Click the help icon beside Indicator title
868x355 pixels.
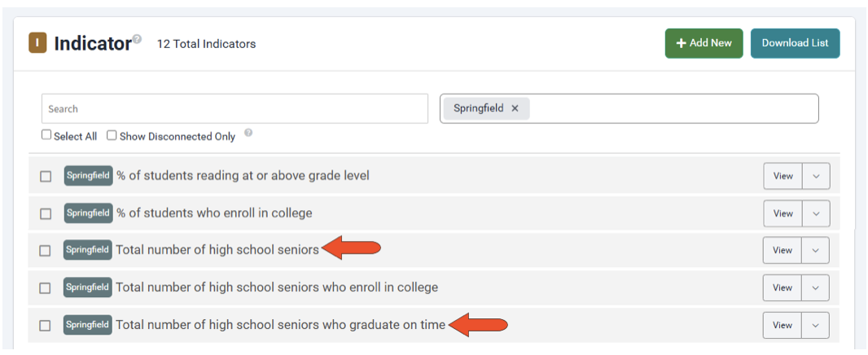138,38
